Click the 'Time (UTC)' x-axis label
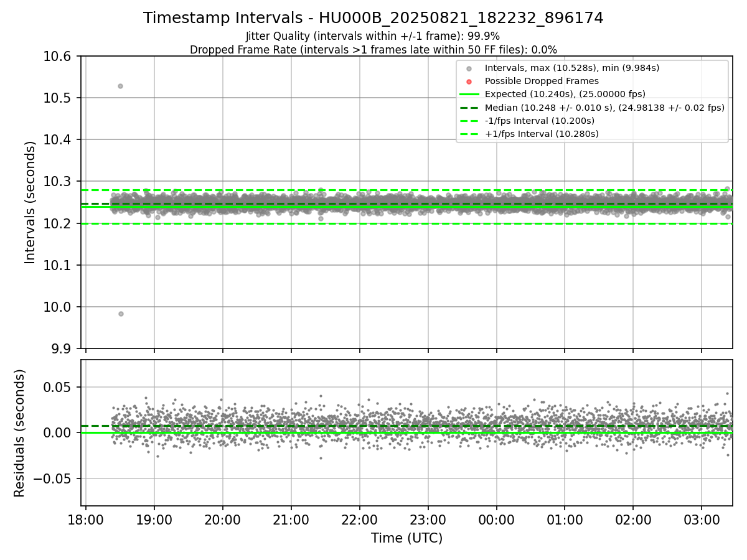This screenshot has width=747, height=560. (406, 538)
